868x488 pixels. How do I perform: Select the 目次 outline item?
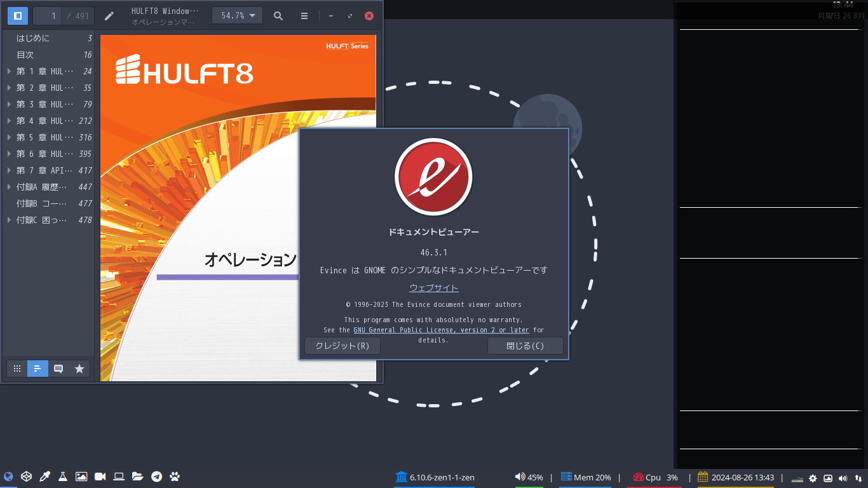(x=48, y=55)
